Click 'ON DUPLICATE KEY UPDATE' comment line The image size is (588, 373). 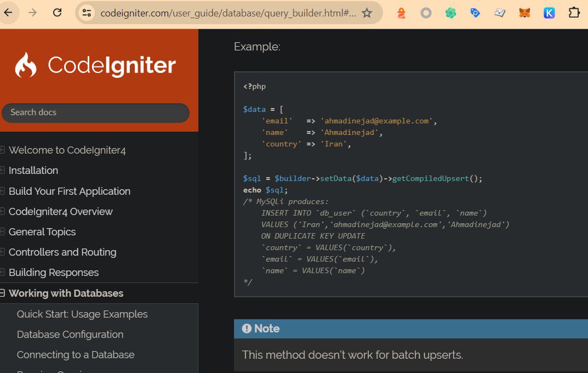(313, 236)
